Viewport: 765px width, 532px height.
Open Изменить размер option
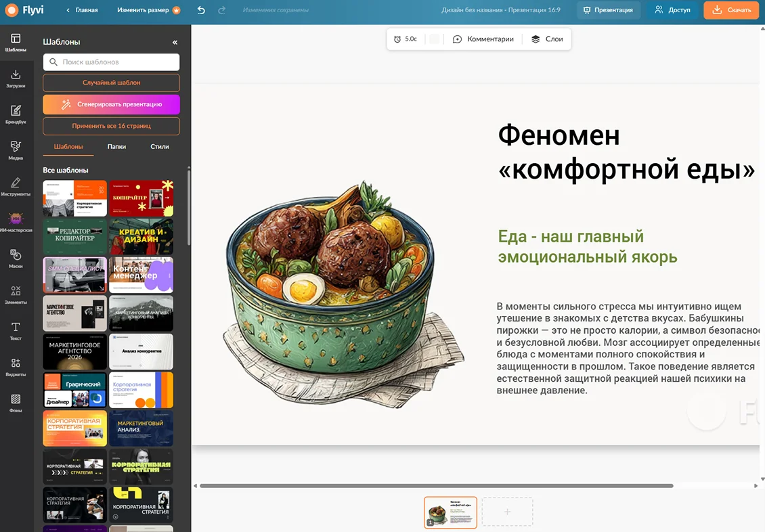(148, 9)
